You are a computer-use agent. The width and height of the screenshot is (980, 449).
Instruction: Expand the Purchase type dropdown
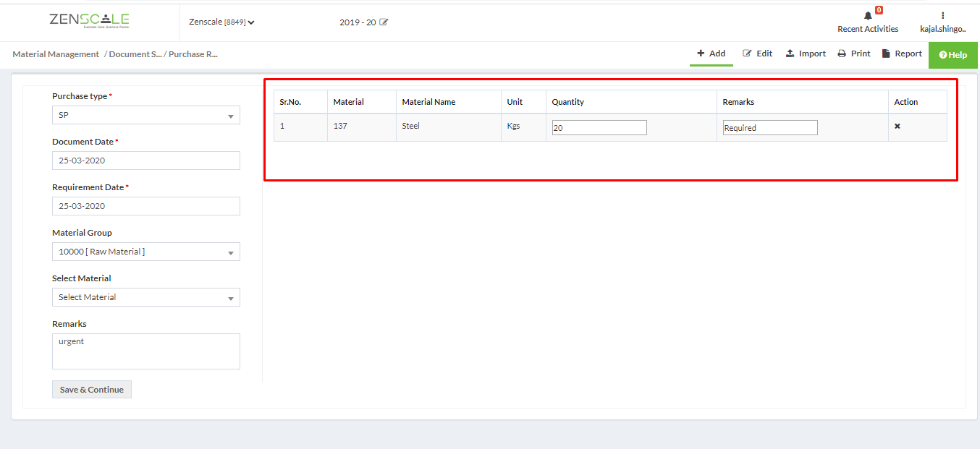pyautogui.click(x=146, y=115)
